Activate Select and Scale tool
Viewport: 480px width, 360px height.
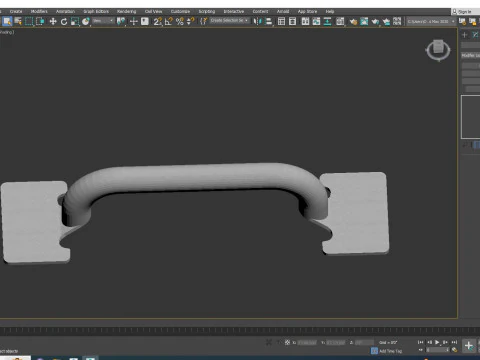[x=75, y=22]
